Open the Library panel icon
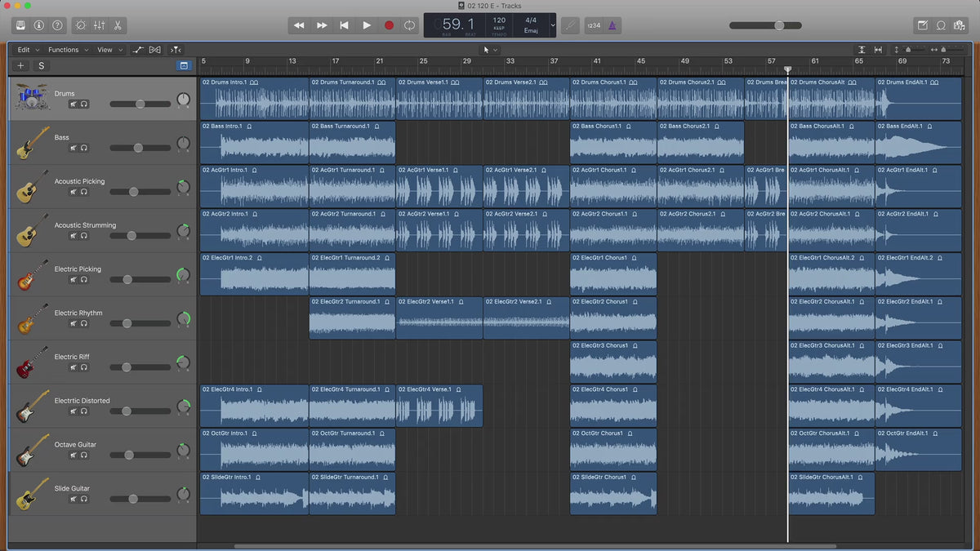980x551 pixels. (x=20, y=25)
